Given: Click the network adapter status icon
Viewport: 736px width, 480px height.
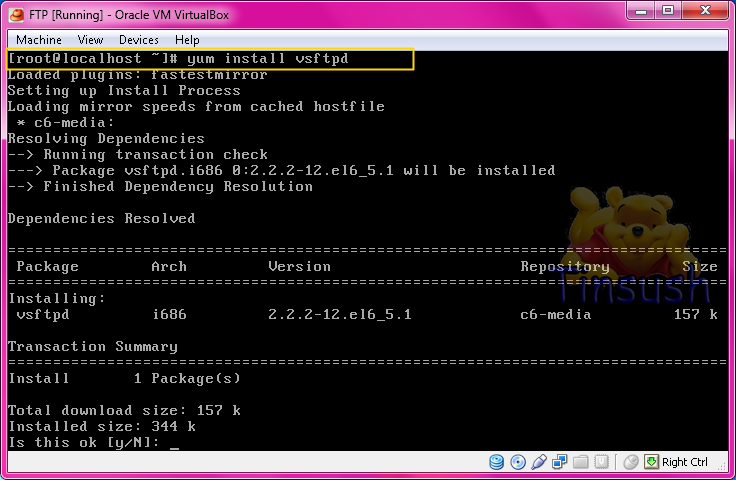Looking at the screenshot, I should click(560, 462).
